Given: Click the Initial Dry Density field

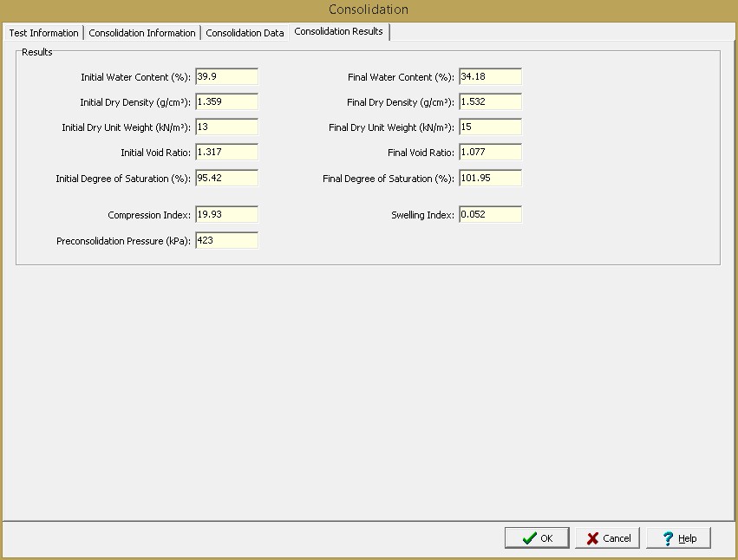Looking at the screenshot, I should click(x=227, y=101).
